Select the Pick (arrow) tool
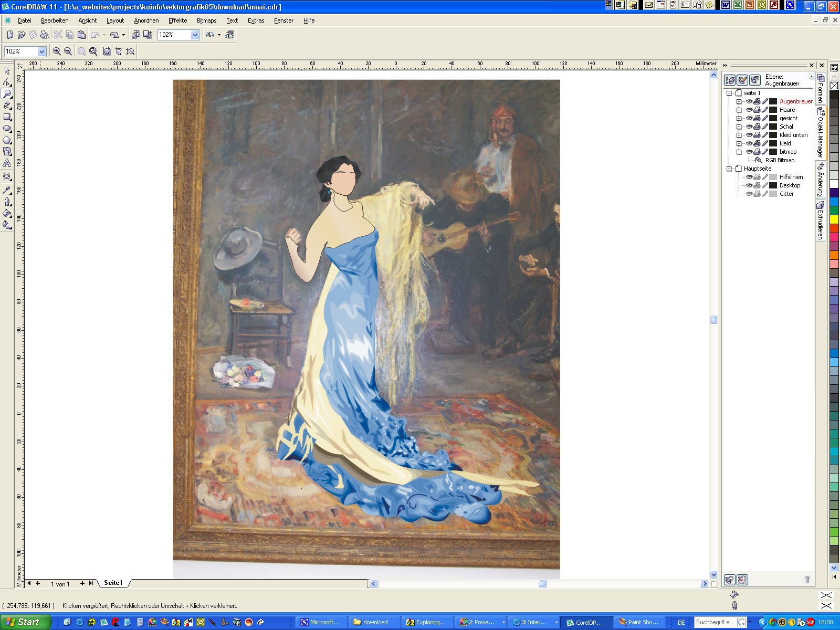This screenshot has height=630, width=840. (7, 70)
